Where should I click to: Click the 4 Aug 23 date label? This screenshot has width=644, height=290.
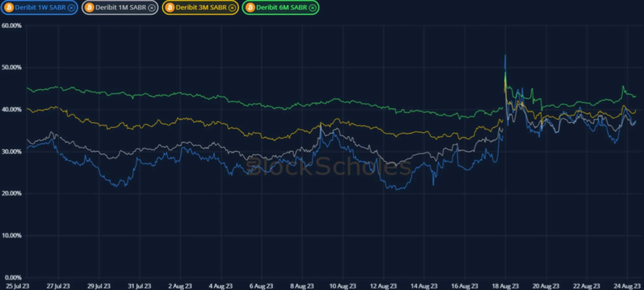(x=221, y=286)
